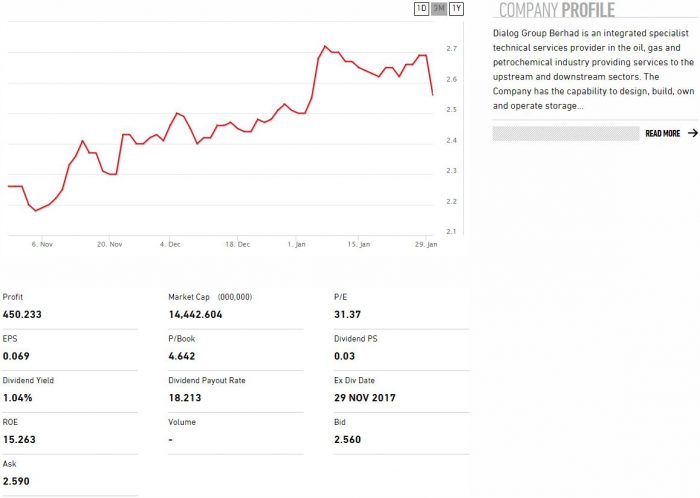Image resolution: width=700 pixels, height=498 pixels.
Task: Click the Company Profile heading
Action: pyautogui.click(x=556, y=10)
